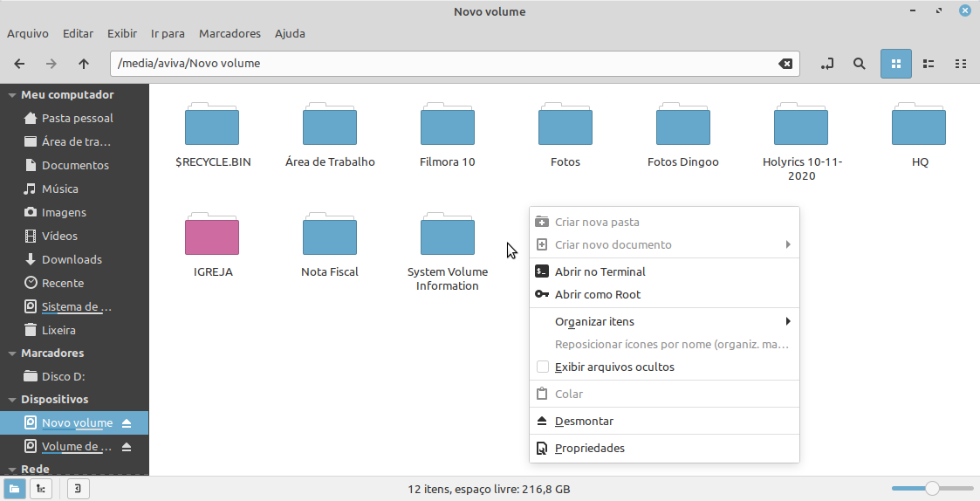Choose Desmontar from context menu
The height and width of the screenshot is (501, 980).
(664, 421)
